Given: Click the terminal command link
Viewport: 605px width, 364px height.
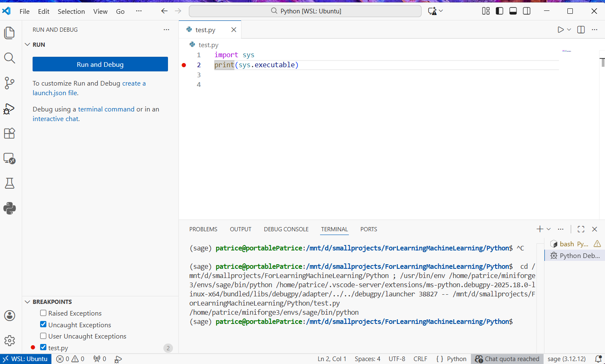Looking at the screenshot, I should click(x=106, y=109).
